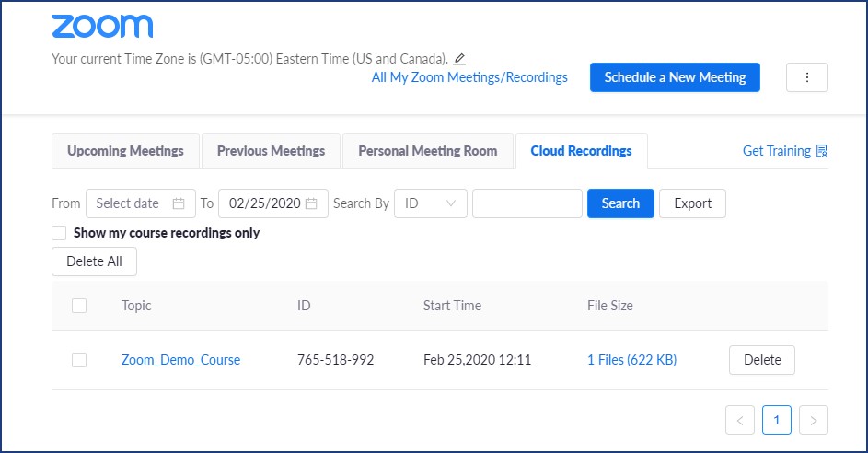Expand the Search By ID dropdown
This screenshot has height=453, width=868.
[x=430, y=203]
